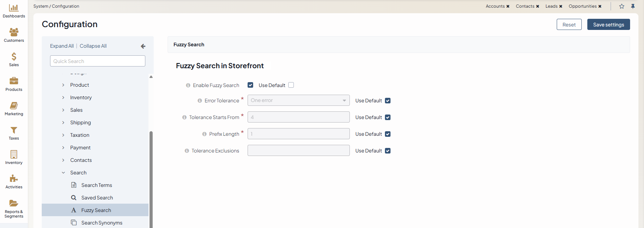
Task: Open the Taxes funnel icon
Action: pyautogui.click(x=14, y=130)
